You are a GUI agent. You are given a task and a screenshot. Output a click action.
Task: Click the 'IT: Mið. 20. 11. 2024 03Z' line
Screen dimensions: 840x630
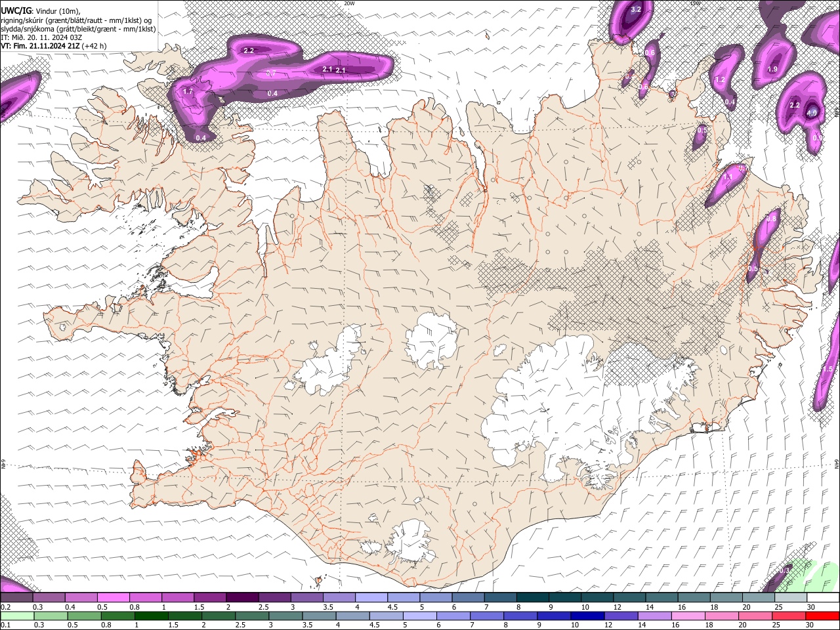coord(41,37)
